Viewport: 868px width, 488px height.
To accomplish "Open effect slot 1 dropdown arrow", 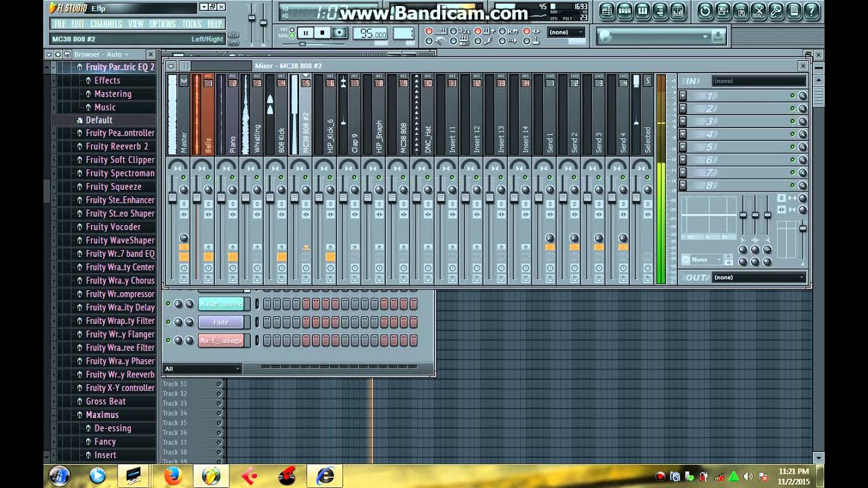I will (683, 96).
